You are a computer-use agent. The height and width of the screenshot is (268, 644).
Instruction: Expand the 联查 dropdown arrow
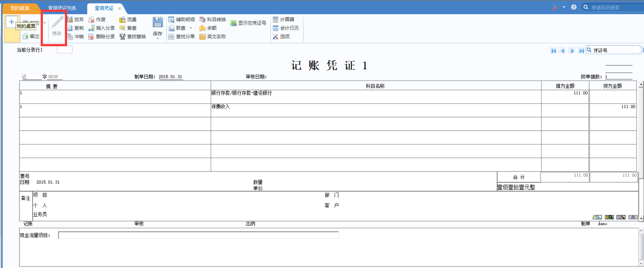(x=191, y=28)
